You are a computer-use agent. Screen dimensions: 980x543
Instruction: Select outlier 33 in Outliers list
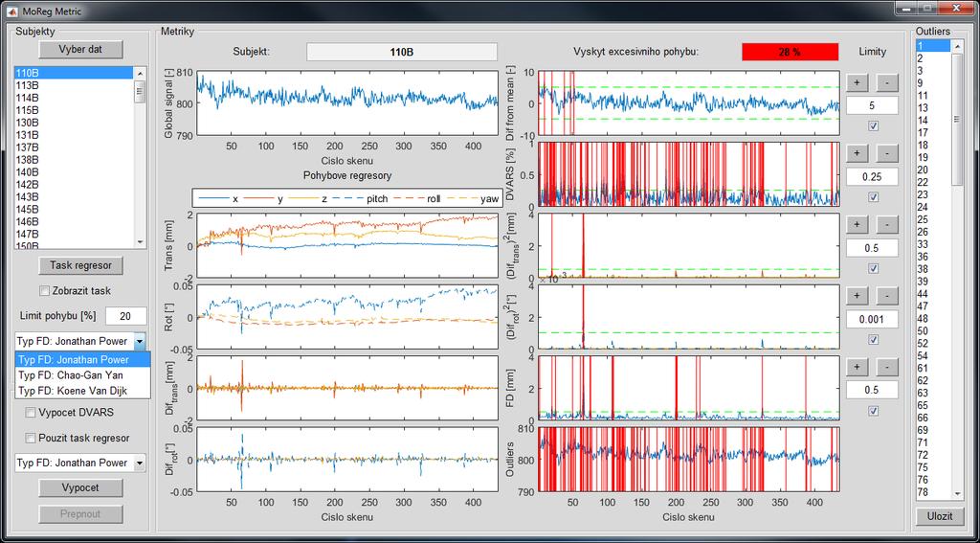click(934, 244)
